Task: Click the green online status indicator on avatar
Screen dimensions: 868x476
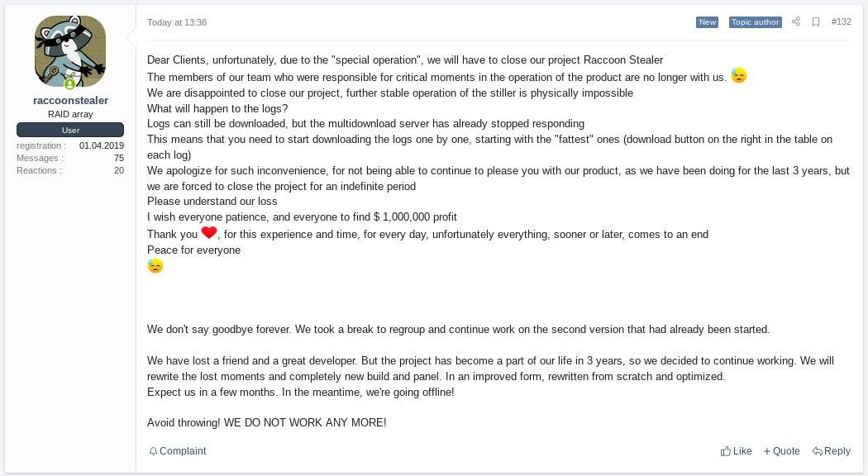Action: click(70, 84)
